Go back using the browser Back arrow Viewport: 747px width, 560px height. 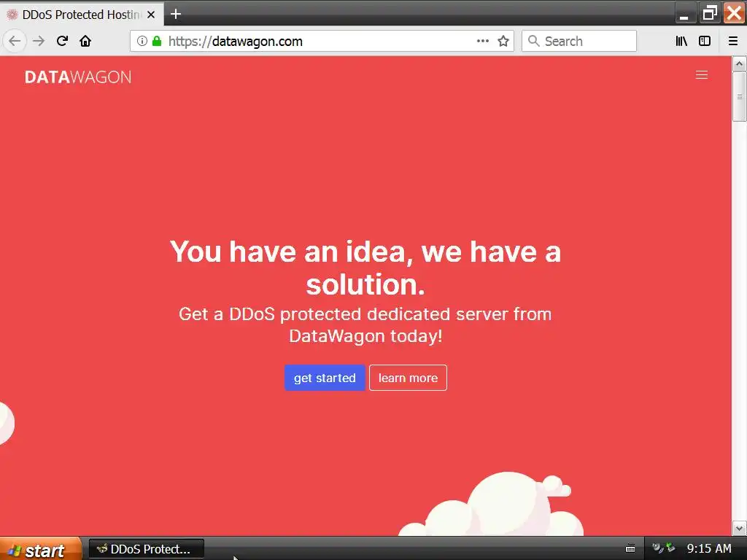pyautogui.click(x=15, y=41)
